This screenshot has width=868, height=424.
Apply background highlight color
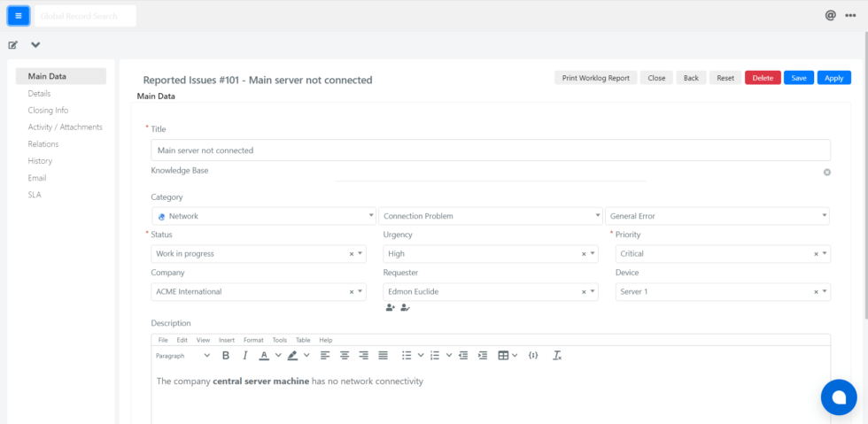(293, 355)
